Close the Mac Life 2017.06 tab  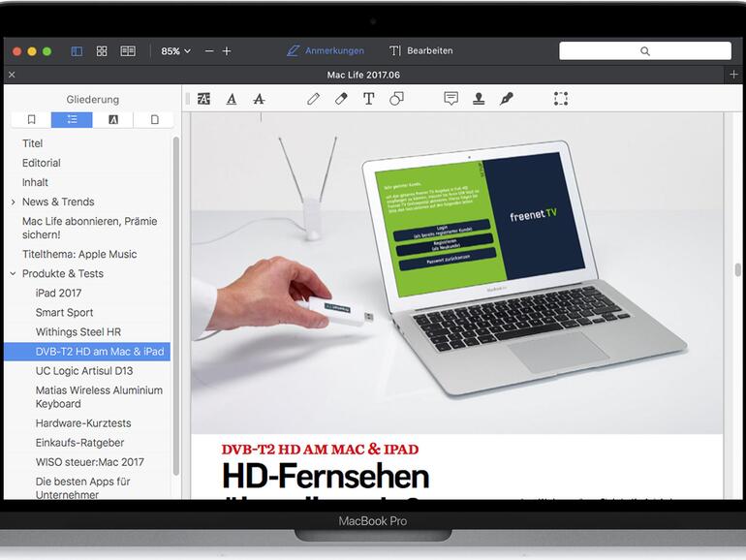[12, 75]
